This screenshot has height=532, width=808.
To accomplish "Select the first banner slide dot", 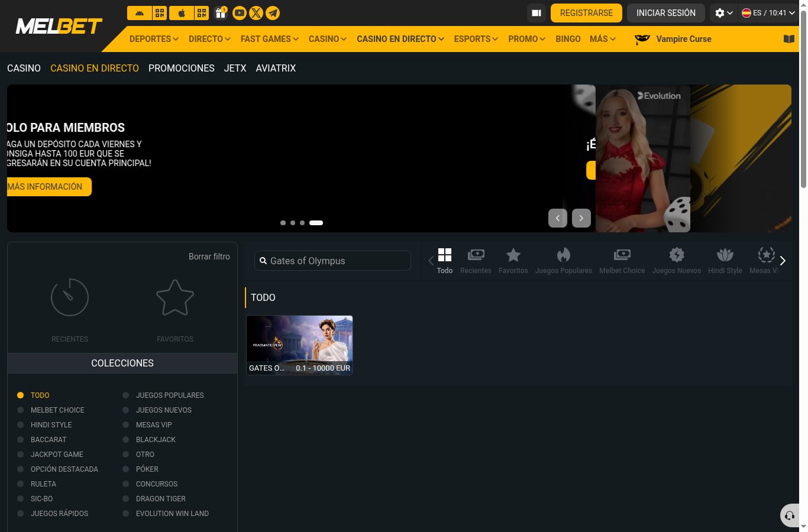I will pyautogui.click(x=283, y=223).
